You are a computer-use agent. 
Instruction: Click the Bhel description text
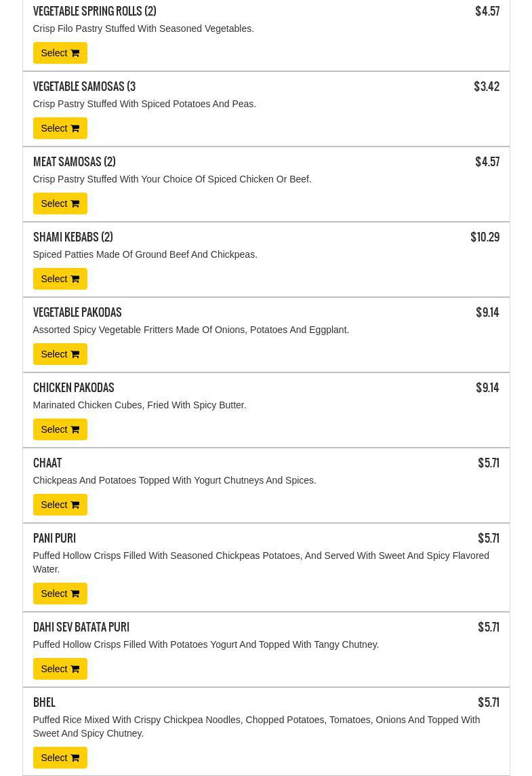click(x=256, y=726)
